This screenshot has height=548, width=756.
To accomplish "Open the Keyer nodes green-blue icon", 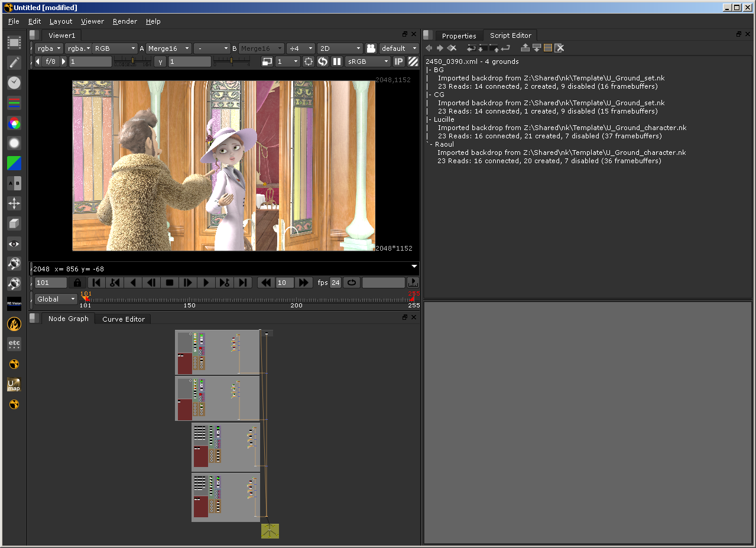I will tap(14, 163).
